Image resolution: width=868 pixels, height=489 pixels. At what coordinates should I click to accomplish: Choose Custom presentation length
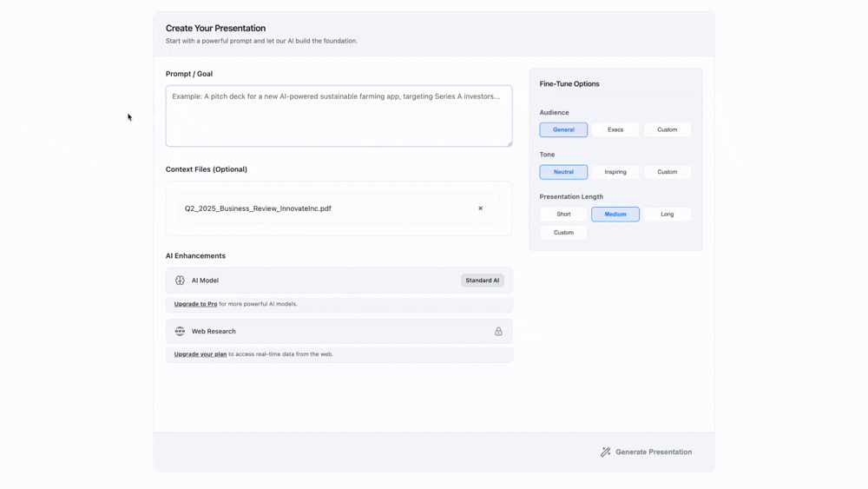563,233
